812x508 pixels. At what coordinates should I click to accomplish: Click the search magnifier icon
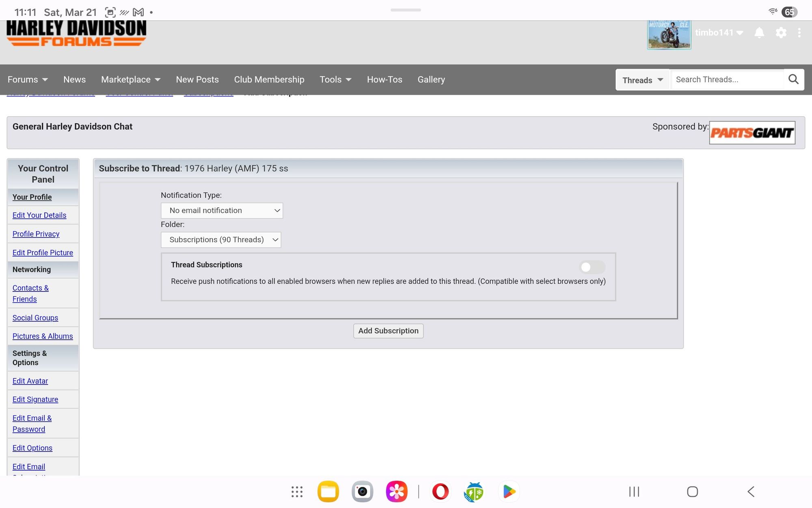tap(793, 79)
